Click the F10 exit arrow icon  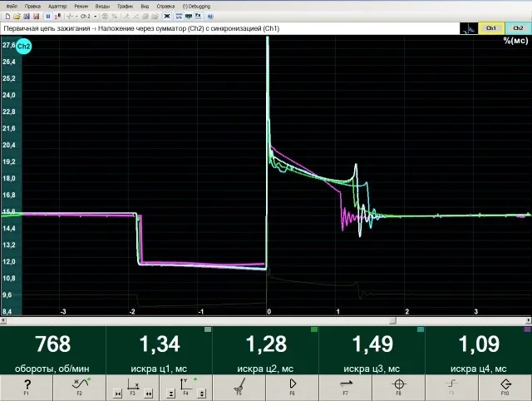(x=505, y=388)
